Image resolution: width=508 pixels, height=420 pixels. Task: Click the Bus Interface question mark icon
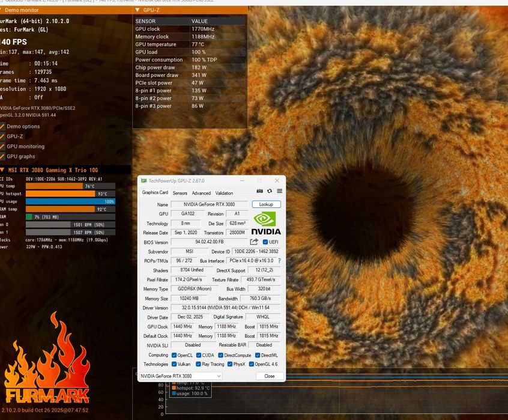pyautogui.click(x=279, y=261)
